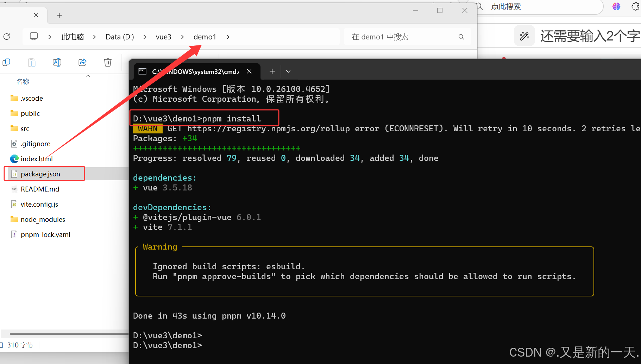The image size is (641, 364).
Task: Click the delete trash icon in Explorer
Action: 108,62
